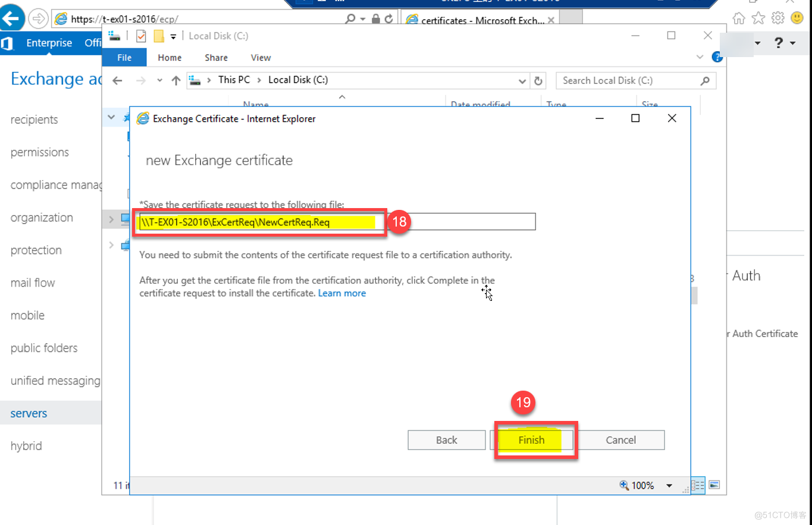The height and width of the screenshot is (525, 812).
Task: Click the zoom magnifier icon in dialog status bar
Action: tap(623, 485)
